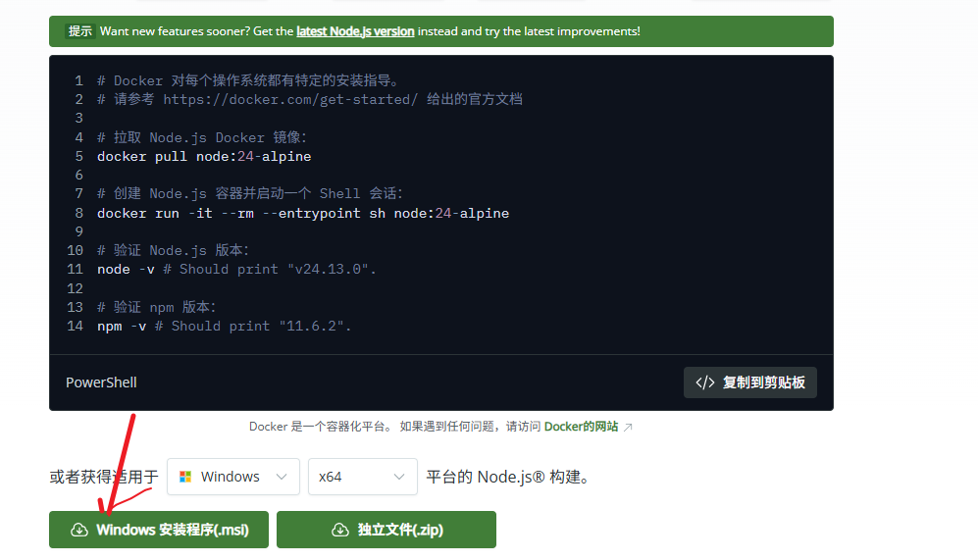Click the 提示 badge in green banner
The height and width of the screenshot is (560, 978).
click(x=79, y=31)
